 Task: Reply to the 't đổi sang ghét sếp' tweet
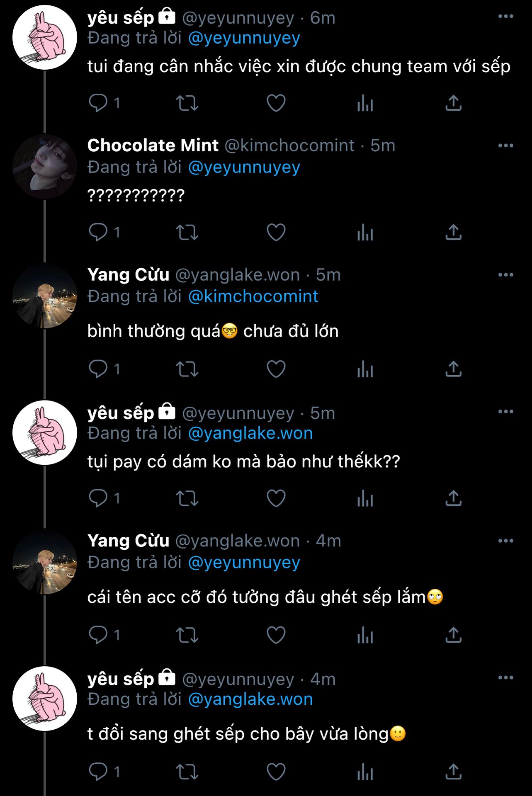click(98, 772)
